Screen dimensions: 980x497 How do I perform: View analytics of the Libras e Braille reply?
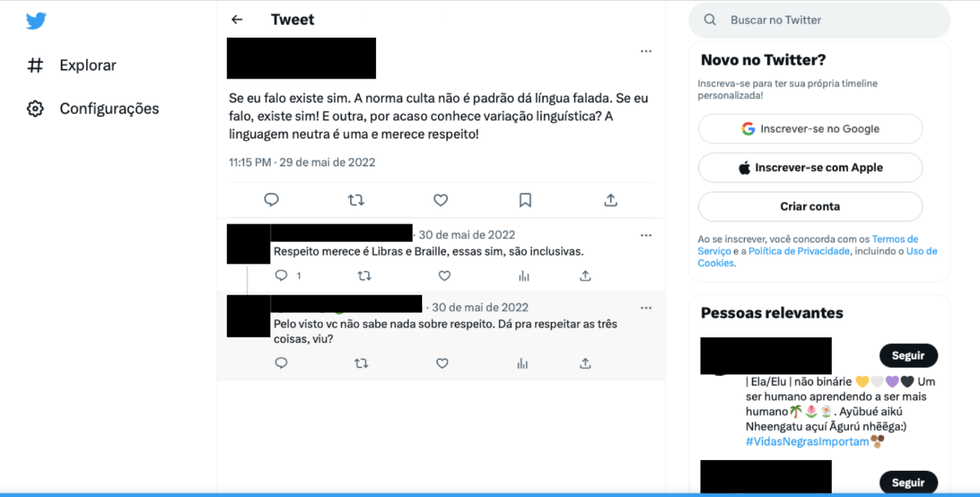524,275
